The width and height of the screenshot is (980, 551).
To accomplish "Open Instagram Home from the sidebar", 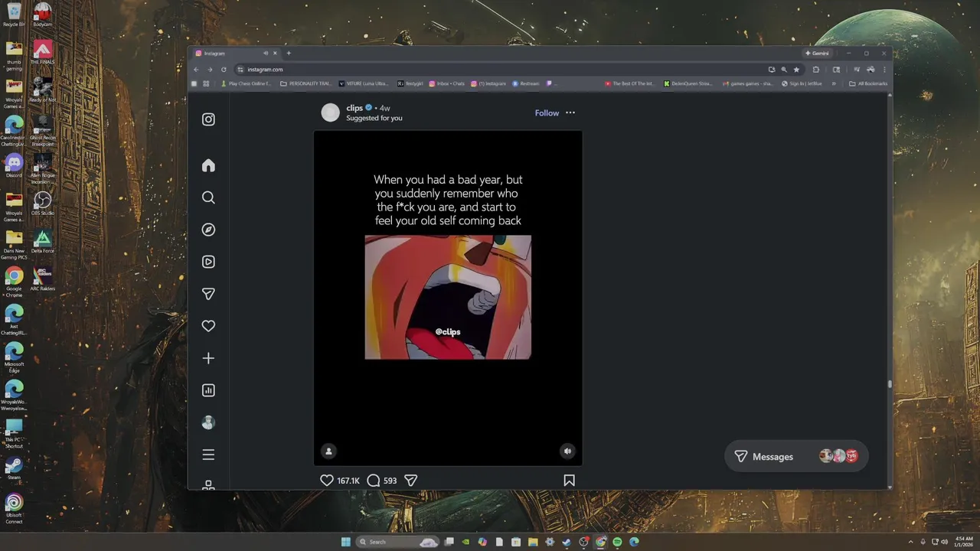I will [x=208, y=166].
